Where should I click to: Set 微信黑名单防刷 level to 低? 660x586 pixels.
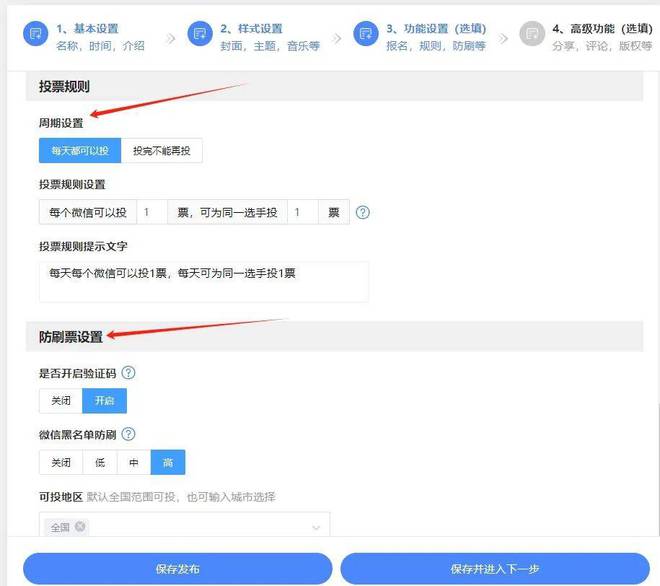click(100, 462)
